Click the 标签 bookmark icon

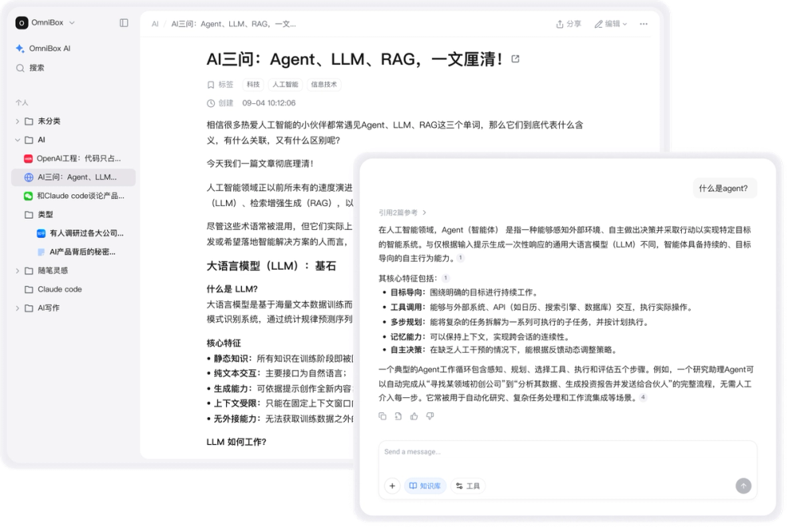[211, 85]
